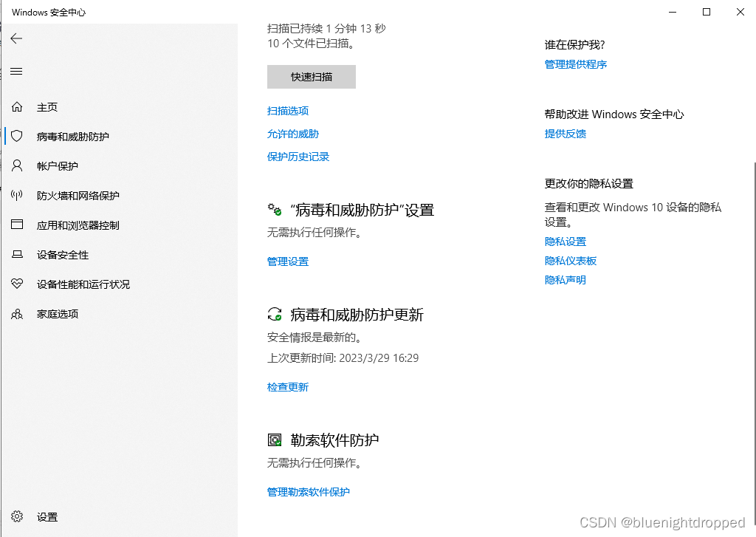Click the back arrow icon
The width and height of the screenshot is (756, 537).
tap(16, 38)
